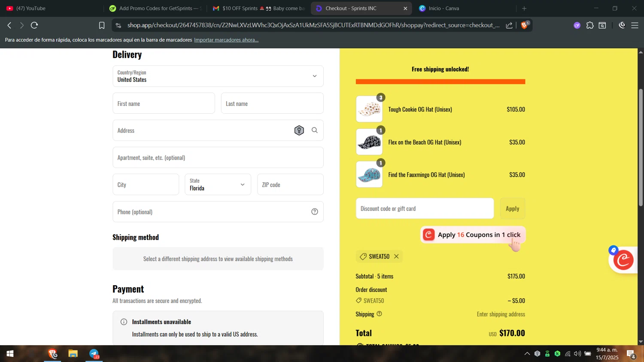Click the page vertical scrollbar

click(x=641, y=148)
